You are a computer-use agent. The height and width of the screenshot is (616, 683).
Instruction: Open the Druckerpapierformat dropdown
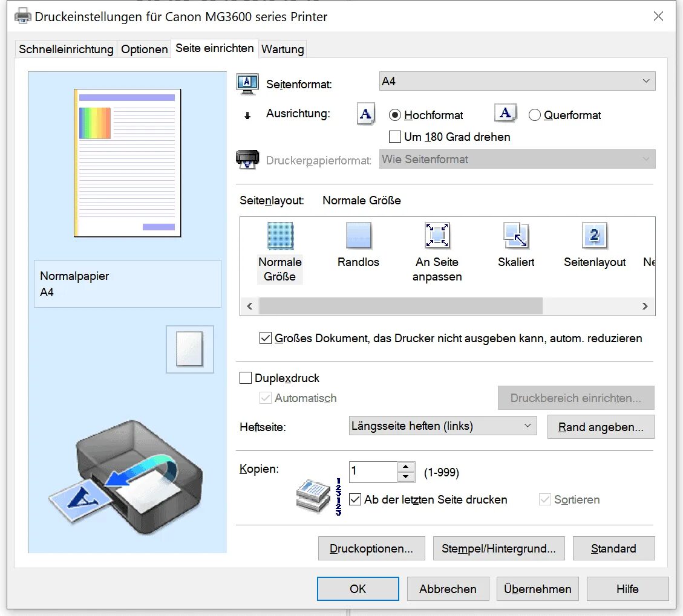tap(517, 160)
